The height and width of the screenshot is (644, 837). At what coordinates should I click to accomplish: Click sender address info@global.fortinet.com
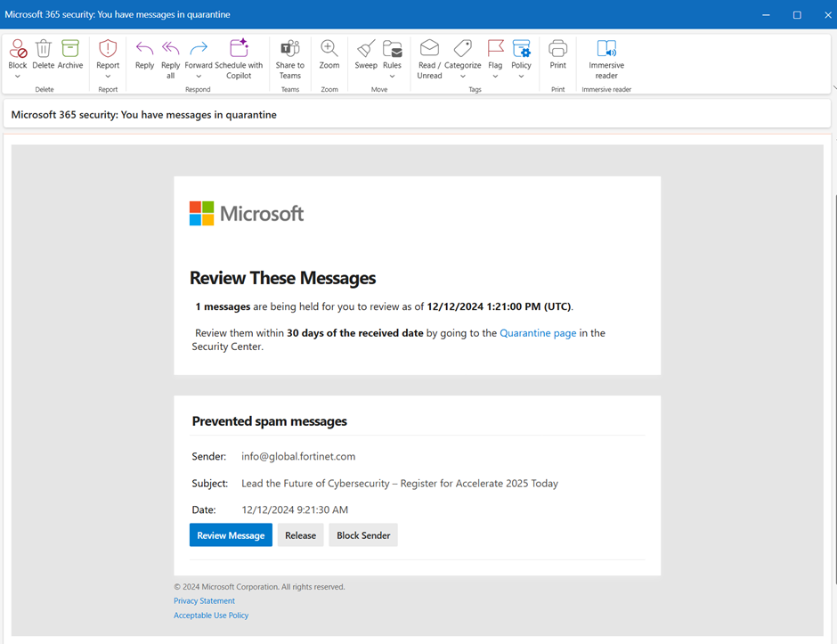298,457
